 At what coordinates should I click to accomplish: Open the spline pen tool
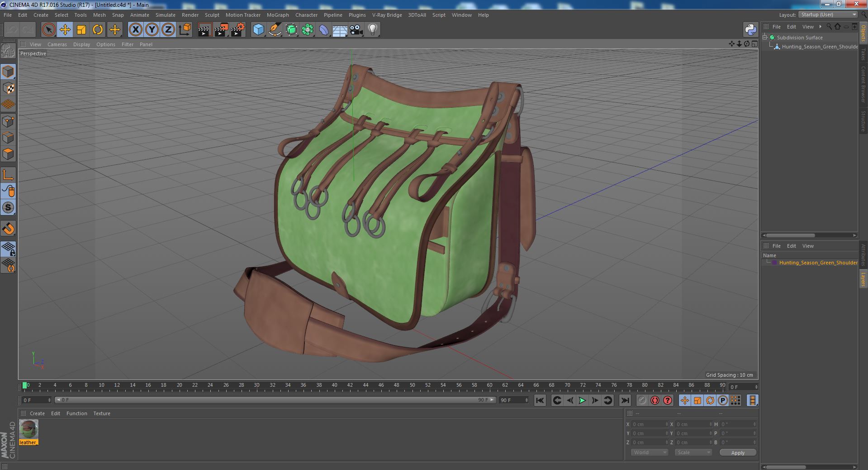click(275, 30)
